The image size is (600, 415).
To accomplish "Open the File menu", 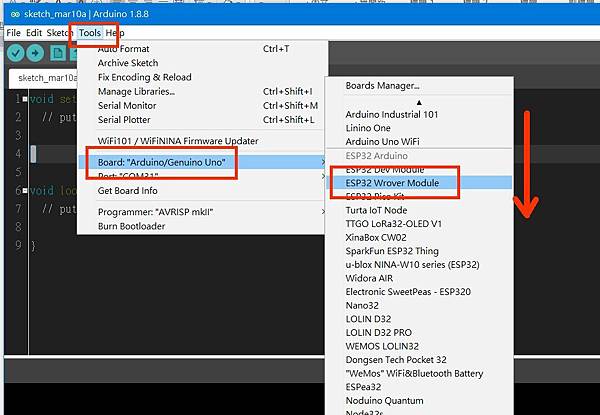I will [x=13, y=33].
